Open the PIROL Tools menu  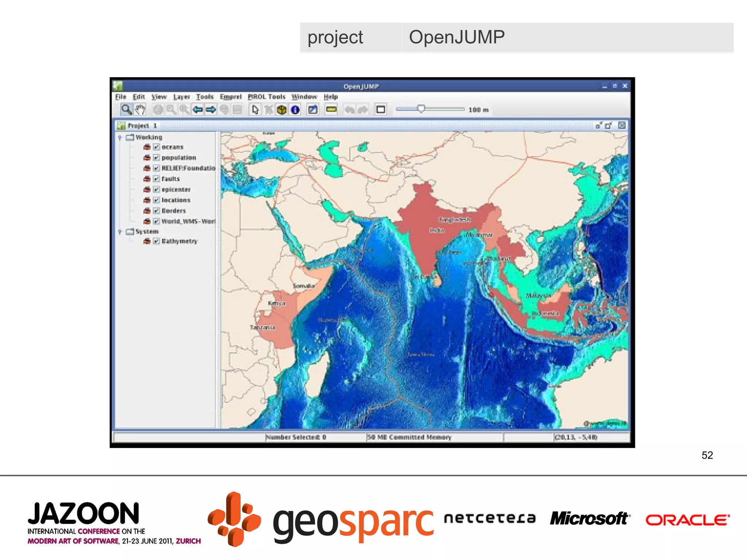266,97
